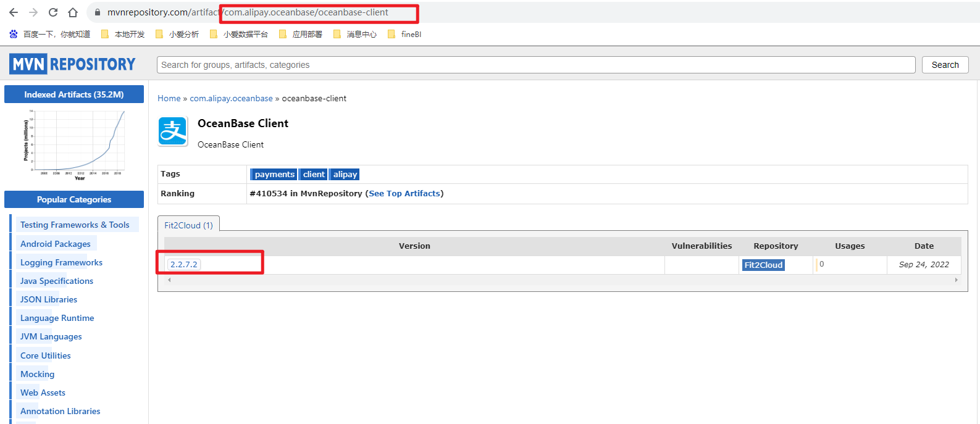Viewport: 980px width, 424px height.
Task: Open the 小爱分析 bookmark folder
Action: tap(177, 35)
